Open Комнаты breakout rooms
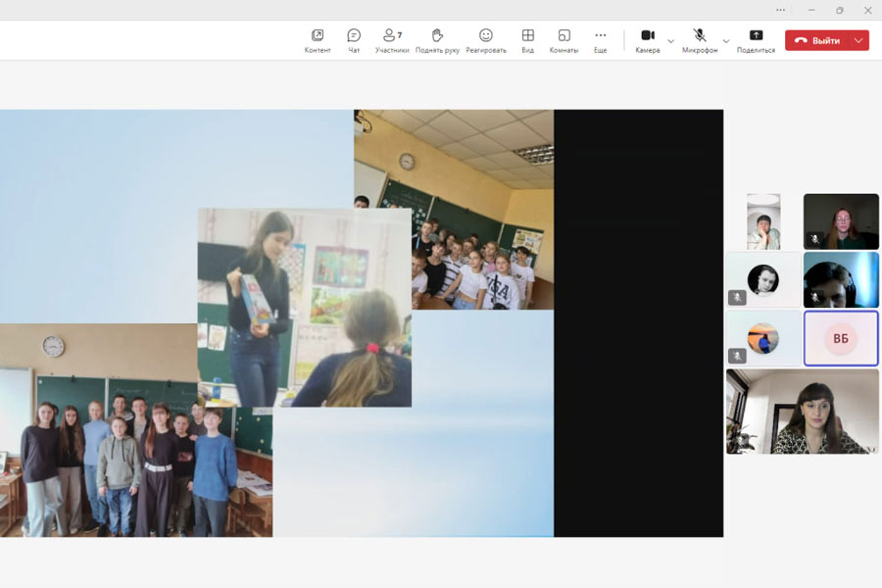The height and width of the screenshot is (588, 882). click(563, 40)
